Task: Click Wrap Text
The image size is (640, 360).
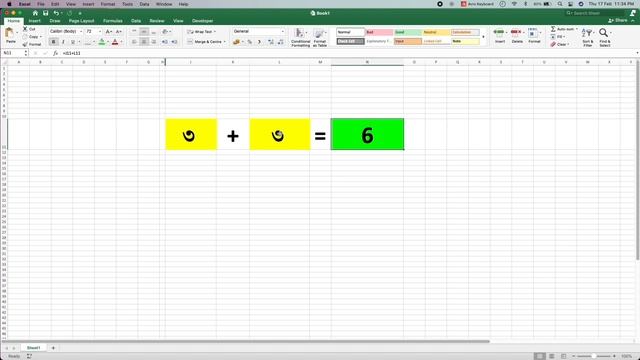Action: coord(202,31)
